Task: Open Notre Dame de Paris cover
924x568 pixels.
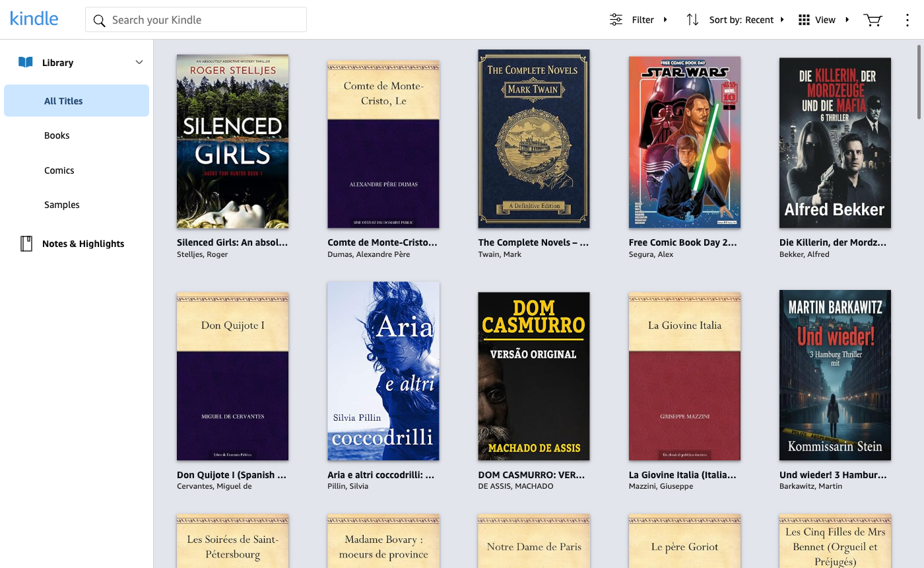Action: [534, 541]
